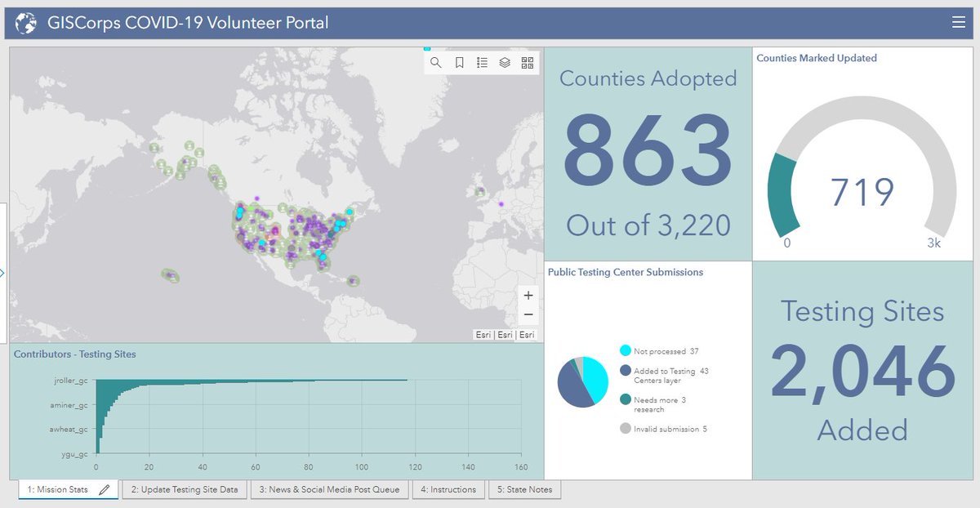Click the 2,046 Testing Sites number
980x508 pixels.
pyautogui.click(x=862, y=372)
